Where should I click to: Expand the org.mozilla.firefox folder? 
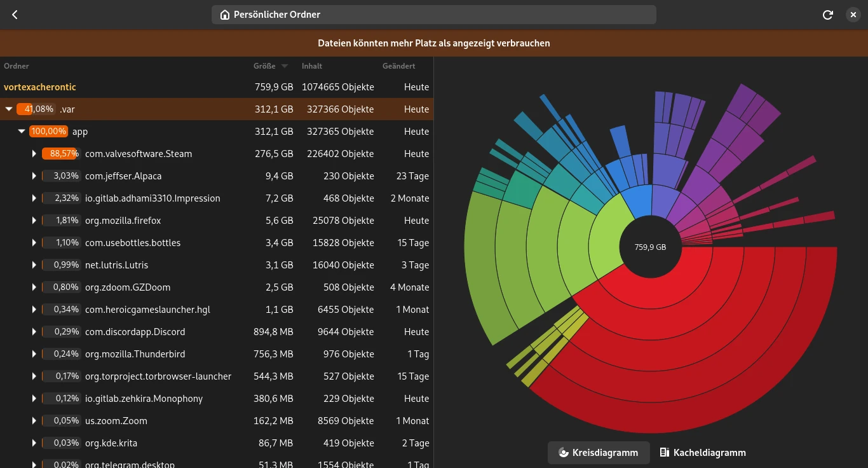coord(34,221)
